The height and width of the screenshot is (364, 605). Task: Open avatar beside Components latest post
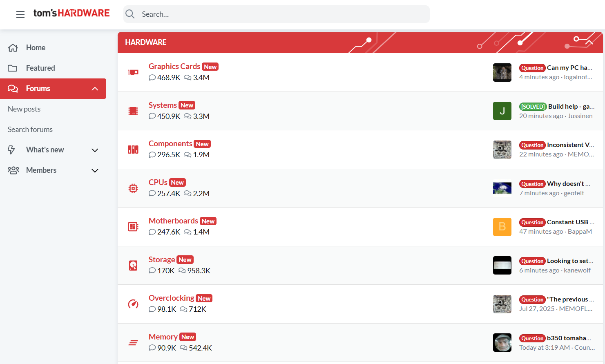502,150
